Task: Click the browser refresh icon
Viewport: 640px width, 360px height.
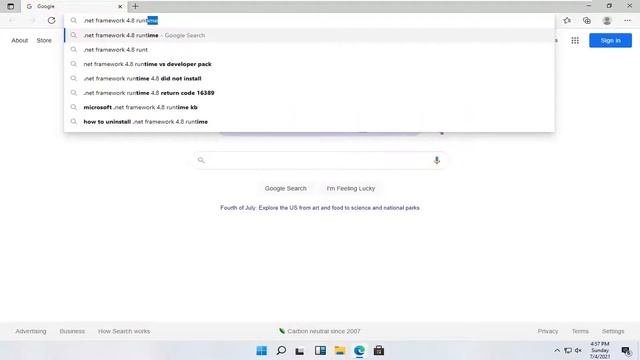Action: (x=51, y=20)
